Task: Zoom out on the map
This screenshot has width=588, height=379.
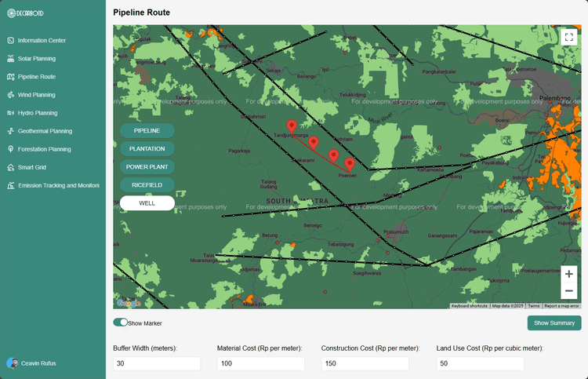Action: 569,291
